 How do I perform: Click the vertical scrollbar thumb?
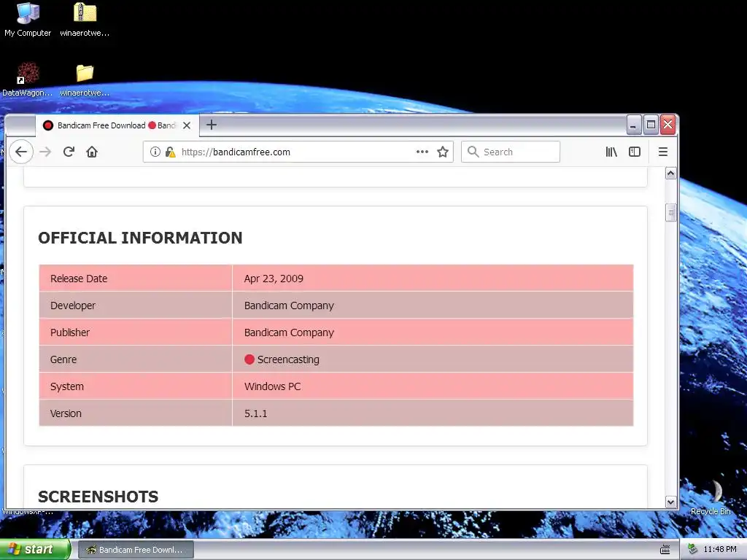pos(671,212)
